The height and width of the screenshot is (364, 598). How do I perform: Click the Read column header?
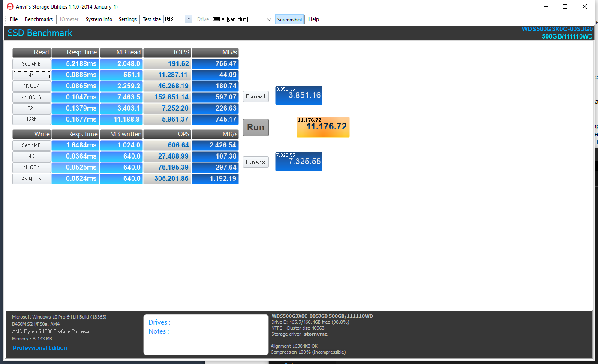pos(32,53)
